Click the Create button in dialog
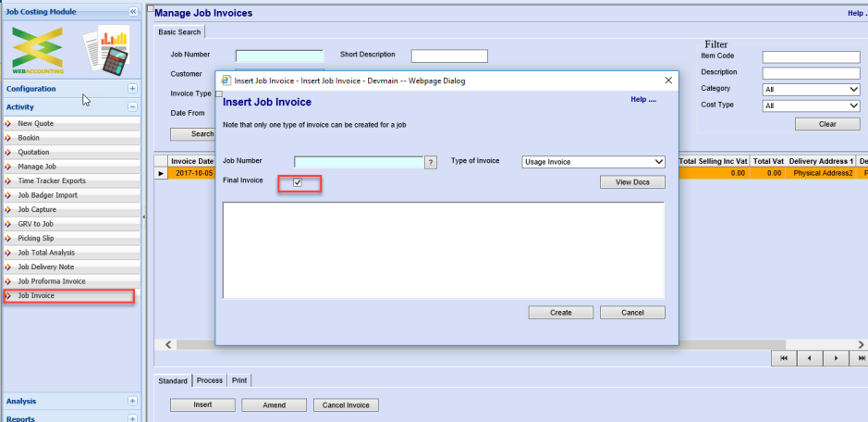Image resolution: width=868 pixels, height=422 pixels. pyautogui.click(x=561, y=313)
